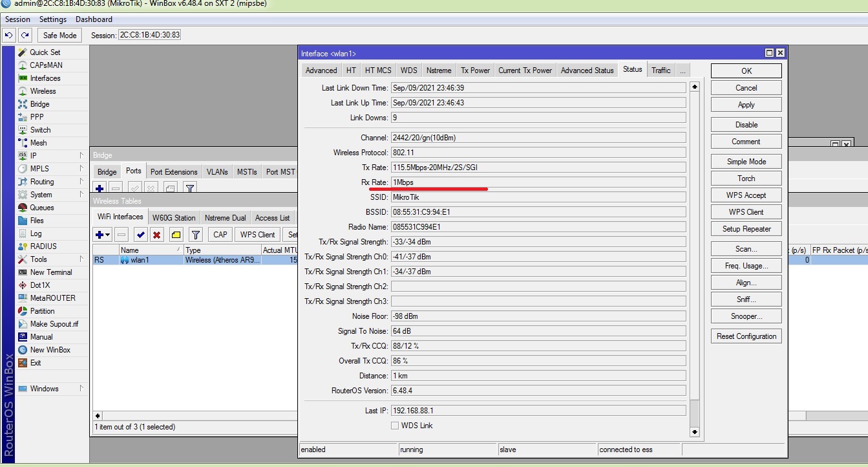Screen dimensions: 868x467
Task: Open Dot1X in the sidebar
Action: 39,285
